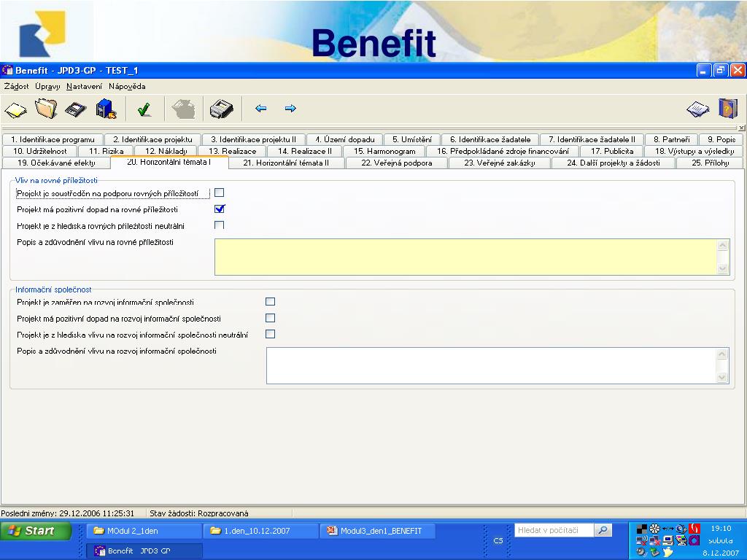Switch to 'MOdul 2_1den' taskbar window
747x560 pixels.
(x=144, y=531)
